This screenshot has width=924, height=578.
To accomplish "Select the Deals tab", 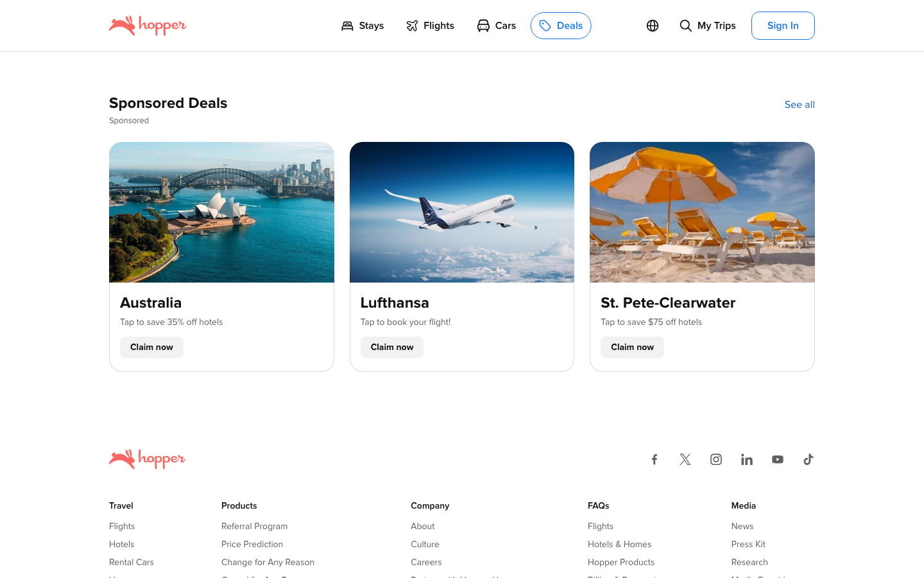I will coord(561,26).
